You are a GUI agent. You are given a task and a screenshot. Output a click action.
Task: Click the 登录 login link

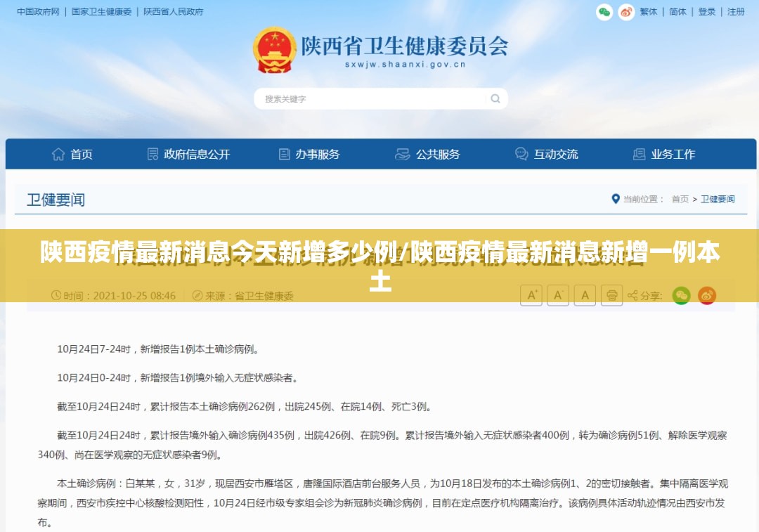[x=707, y=12]
